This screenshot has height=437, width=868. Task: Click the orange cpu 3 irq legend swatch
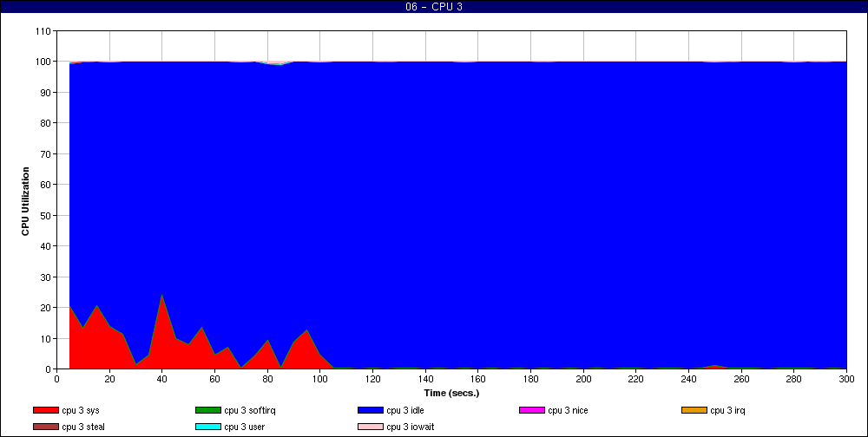(x=694, y=410)
